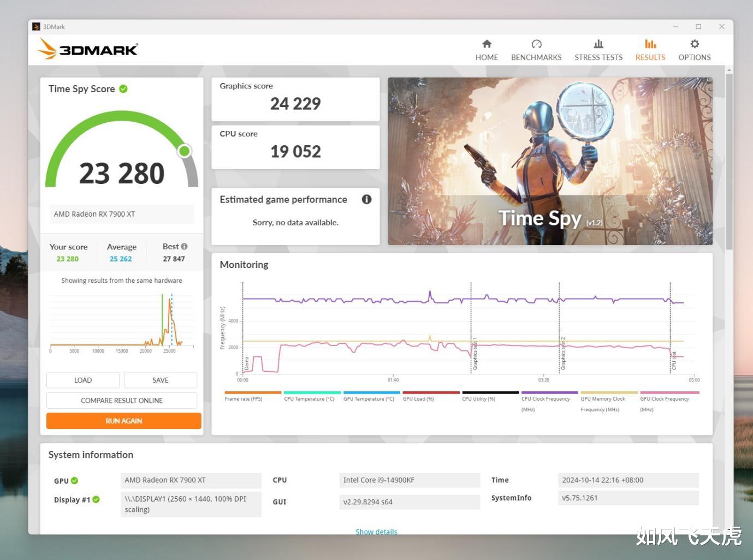Click 'Showing results from the same hardware' text
Screen dimensions: 753x560
click(x=122, y=281)
